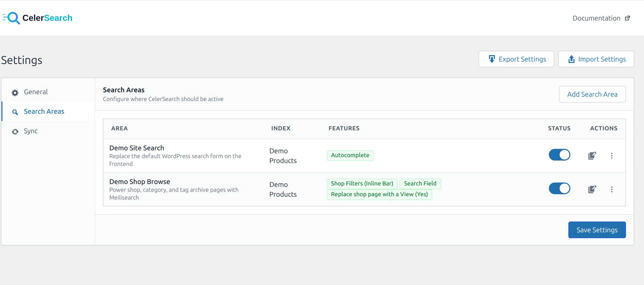This screenshot has height=285, width=644.
Task: Edit the Demo Site Search area
Action: click(x=592, y=155)
